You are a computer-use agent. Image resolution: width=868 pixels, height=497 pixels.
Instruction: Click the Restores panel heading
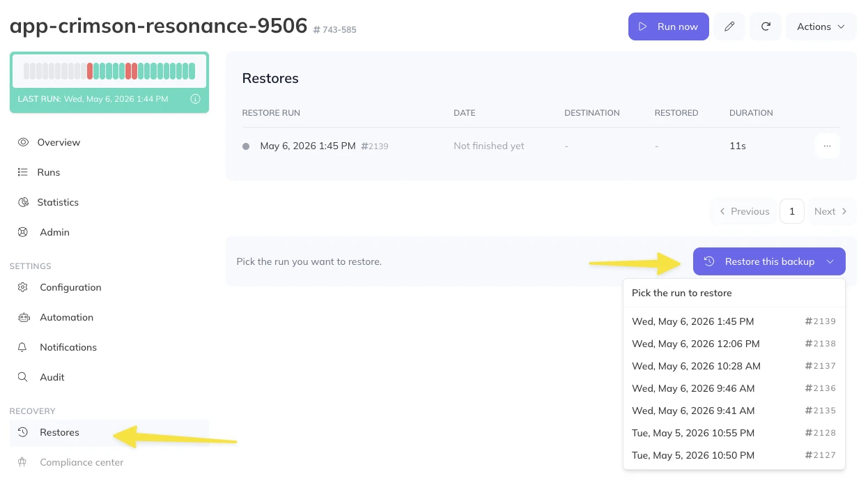click(270, 78)
